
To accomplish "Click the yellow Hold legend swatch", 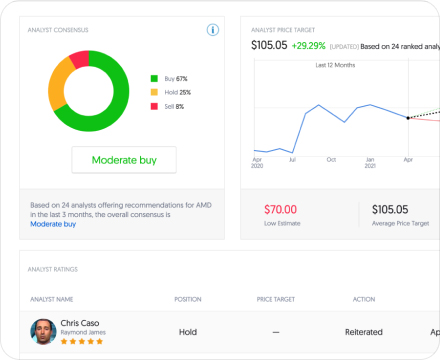I will pos(154,92).
